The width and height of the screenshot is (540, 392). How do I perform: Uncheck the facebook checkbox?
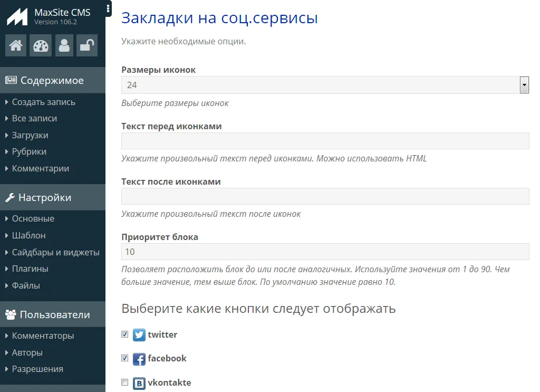(125, 358)
